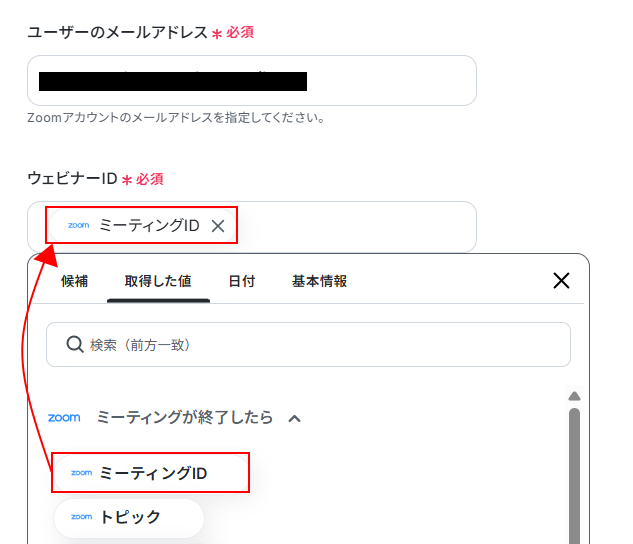633x544 pixels.
Task: Click the zoom logo beside ミーティングが終了したら
Action: [x=64, y=417]
